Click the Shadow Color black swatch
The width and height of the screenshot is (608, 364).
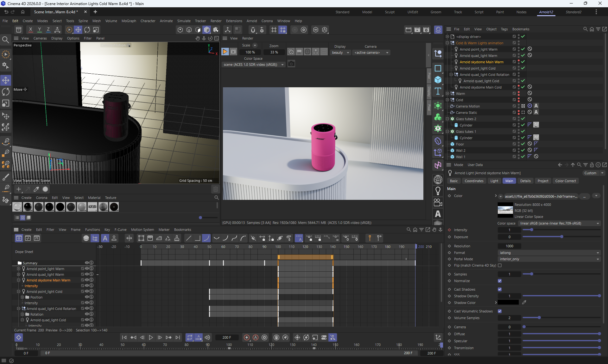[x=508, y=303]
